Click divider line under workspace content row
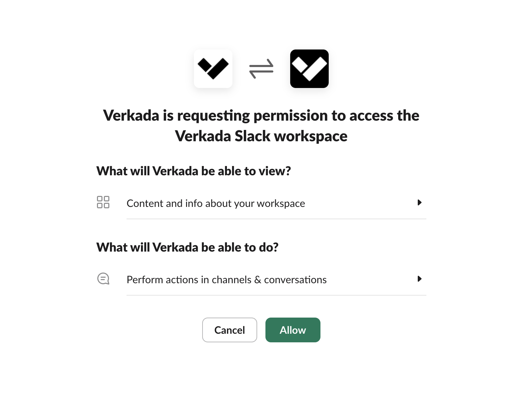The height and width of the screenshot is (420, 524). point(276,219)
